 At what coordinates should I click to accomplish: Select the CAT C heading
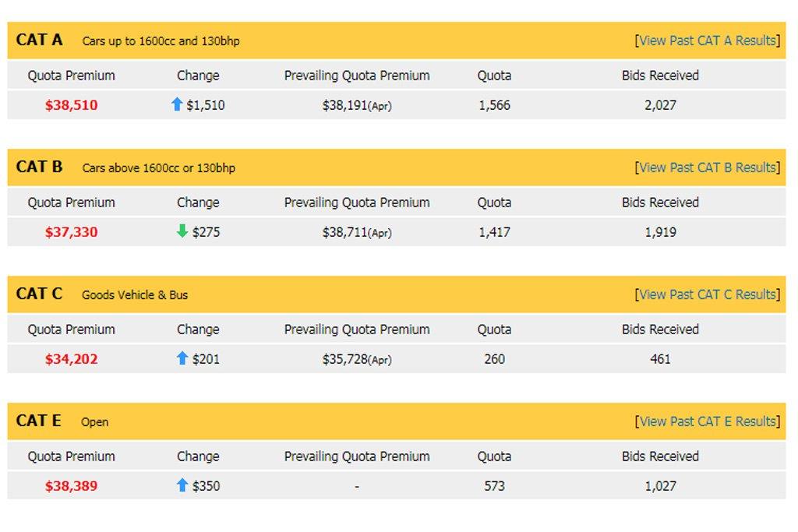pyautogui.click(x=39, y=294)
